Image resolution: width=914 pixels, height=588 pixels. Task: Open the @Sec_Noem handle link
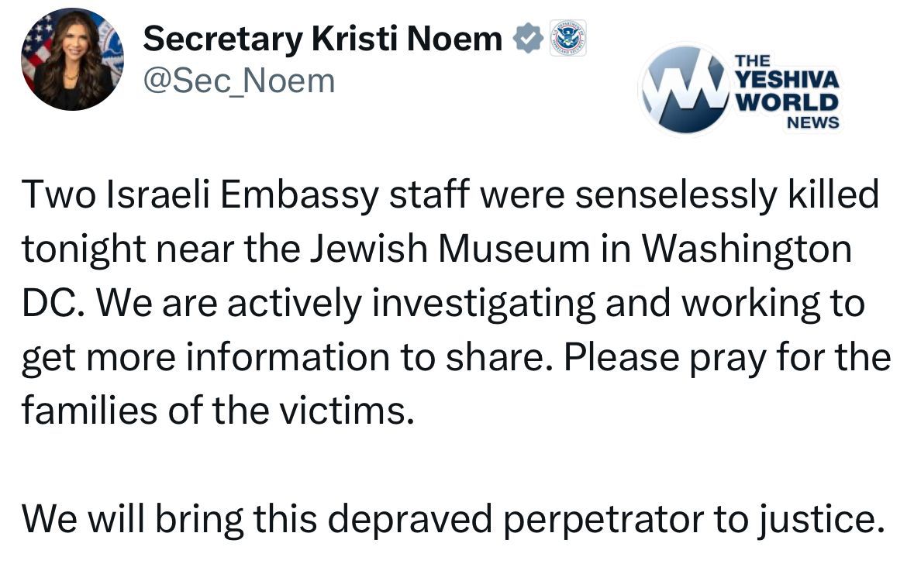pos(239,80)
